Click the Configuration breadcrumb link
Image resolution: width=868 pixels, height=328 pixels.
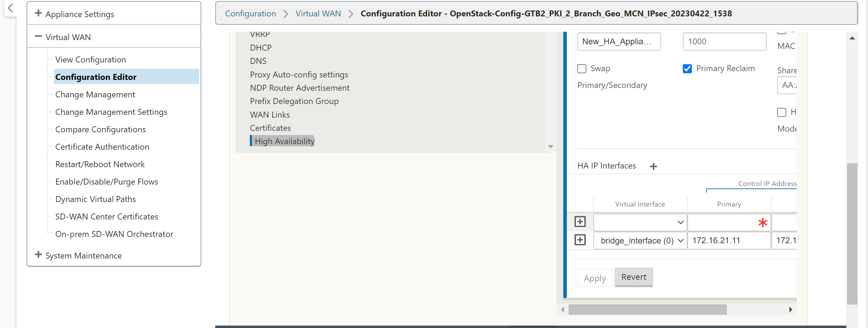tap(250, 14)
